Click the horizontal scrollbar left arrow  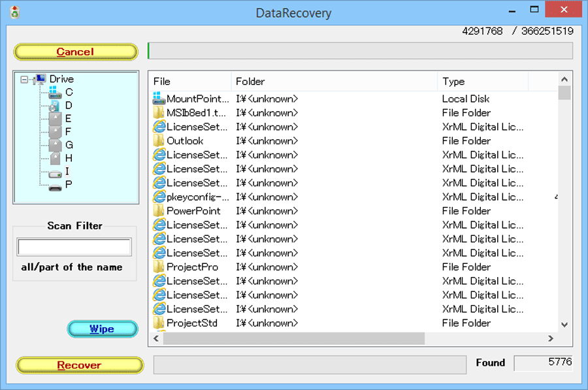pyautogui.click(x=156, y=338)
